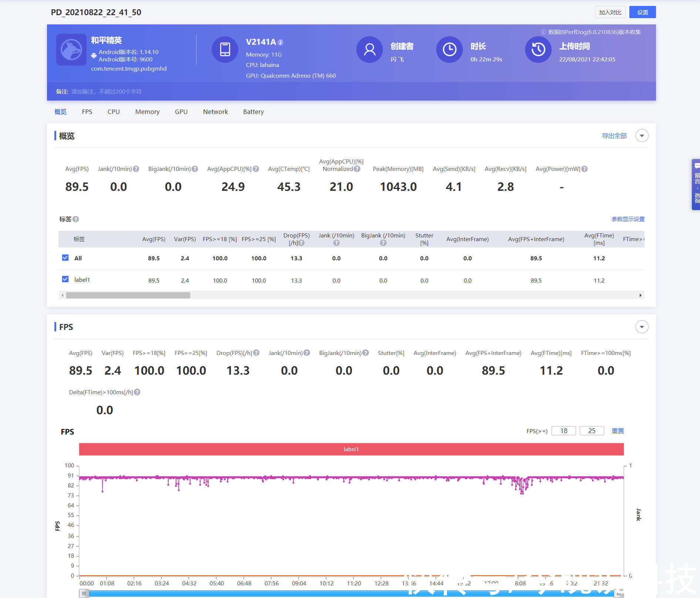Image resolution: width=700 pixels, height=598 pixels.
Task: Click package name com.tencent.tmgp.pubgmhd
Action: [129, 69]
